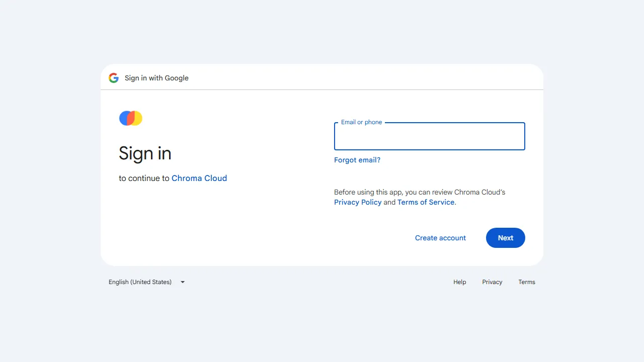The width and height of the screenshot is (644, 362).
Task: Focus the Email or phone field
Action: pos(430,136)
